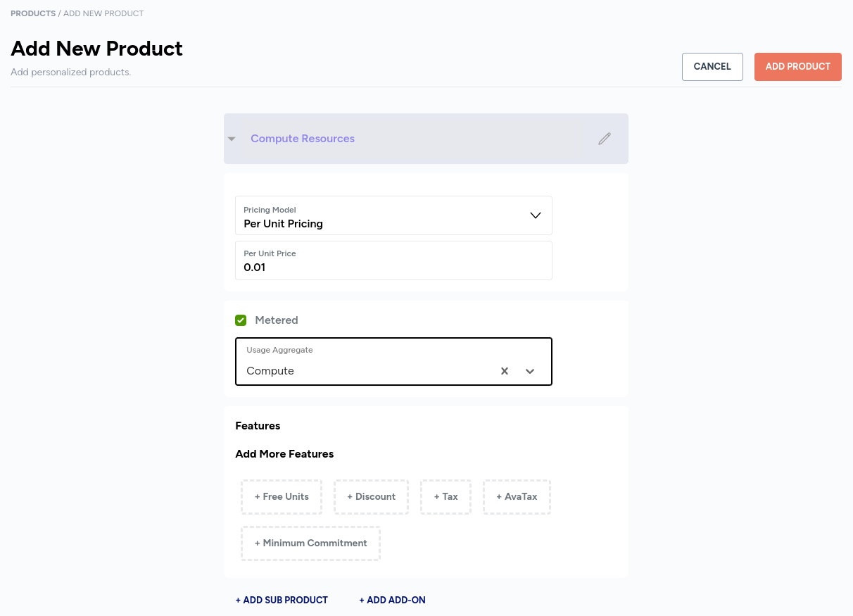Click the Compute Resources product title
This screenshot has width=853, height=616.
(x=303, y=139)
